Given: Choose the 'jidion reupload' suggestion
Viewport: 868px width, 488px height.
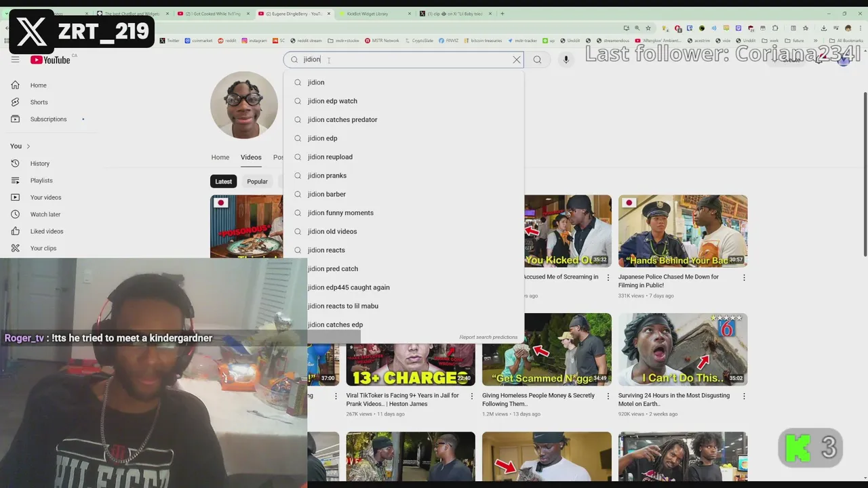Looking at the screenshot, I should [x=403, y=157].
